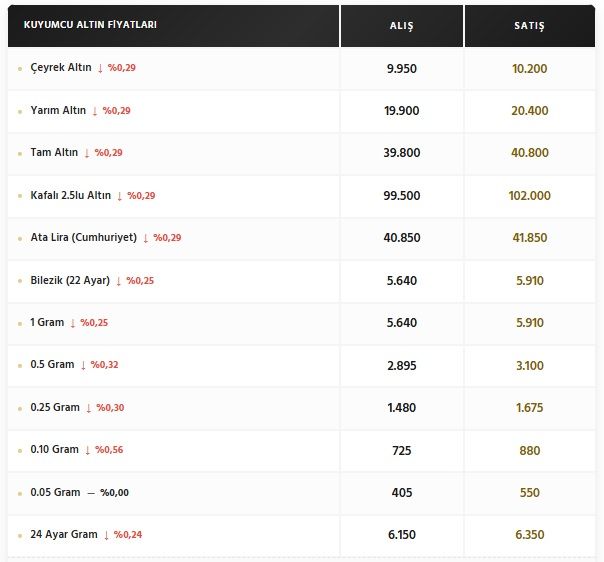Click the dash icon beside 0.05 Gram
The width and height of the screenshot is (604, 562).
(91, 493)
